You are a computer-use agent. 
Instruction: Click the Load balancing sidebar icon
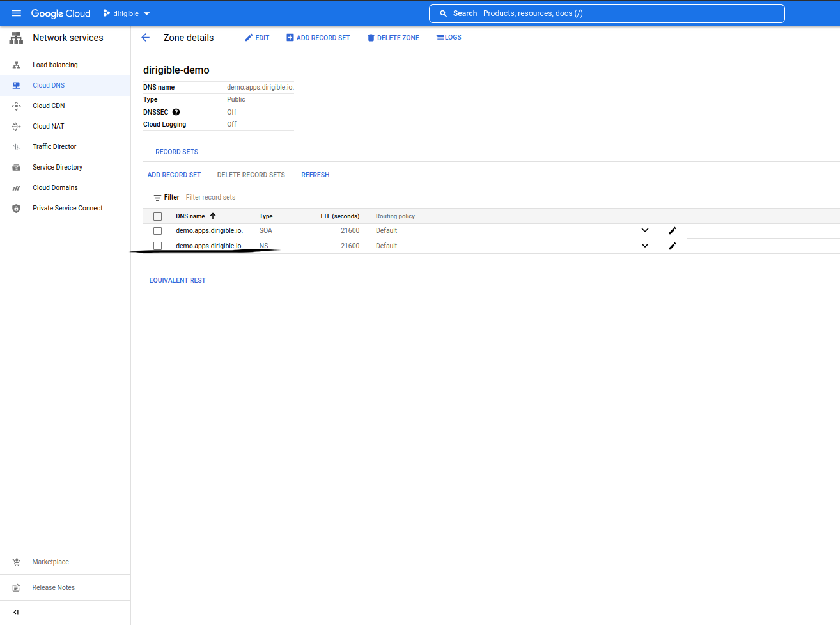[17, 65]
